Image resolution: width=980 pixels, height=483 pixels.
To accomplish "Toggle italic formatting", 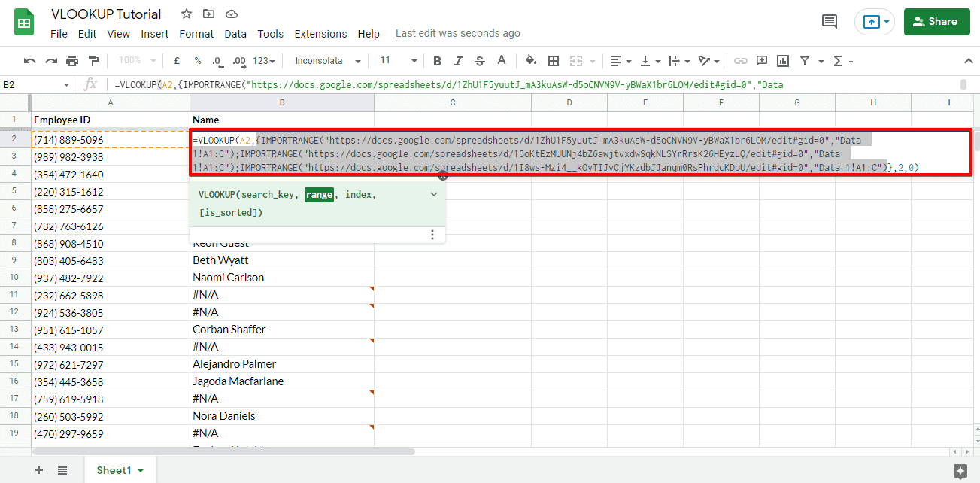I will (x=459, y=60).
